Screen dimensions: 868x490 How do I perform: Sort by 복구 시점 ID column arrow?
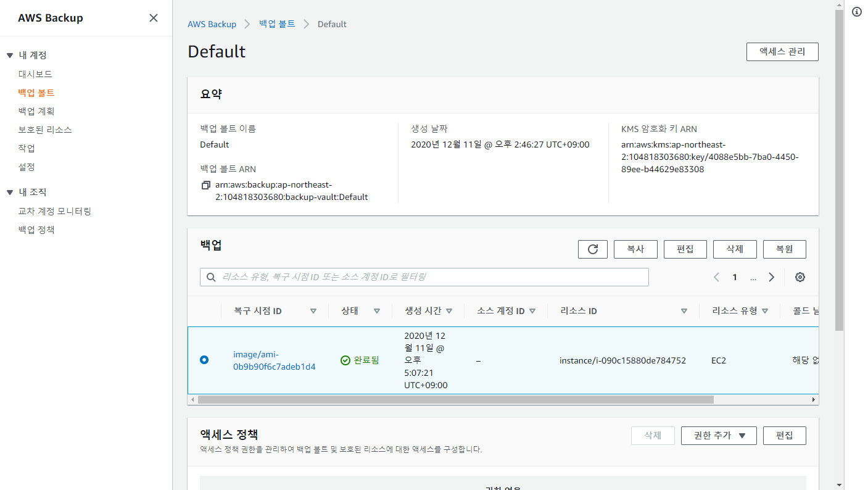313,311
